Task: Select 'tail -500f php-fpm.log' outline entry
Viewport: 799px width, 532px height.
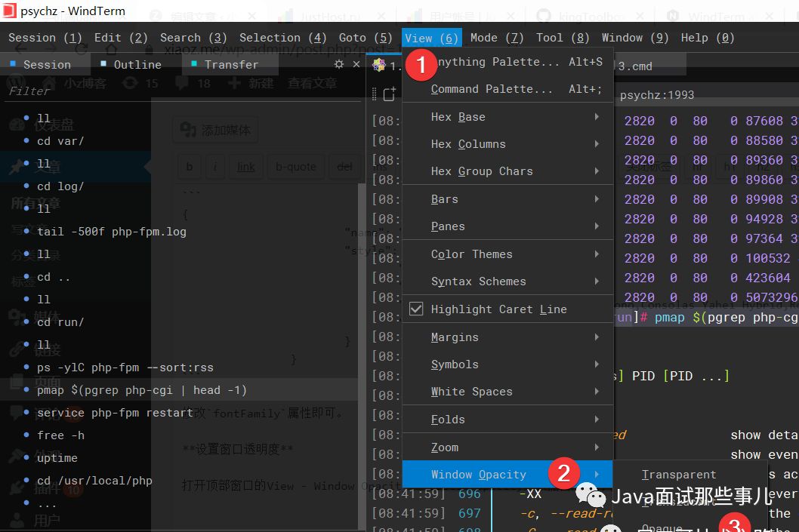Action: click(x=112, y=232)
